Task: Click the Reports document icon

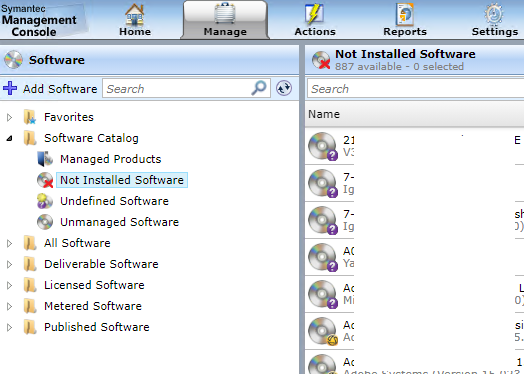Action: point(404,14)
